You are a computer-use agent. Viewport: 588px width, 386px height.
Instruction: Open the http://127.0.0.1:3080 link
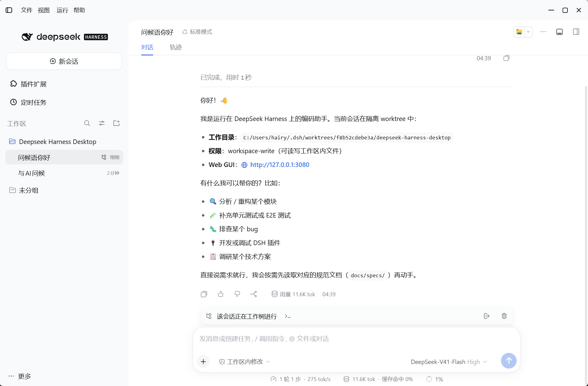[x=280, y=165]
